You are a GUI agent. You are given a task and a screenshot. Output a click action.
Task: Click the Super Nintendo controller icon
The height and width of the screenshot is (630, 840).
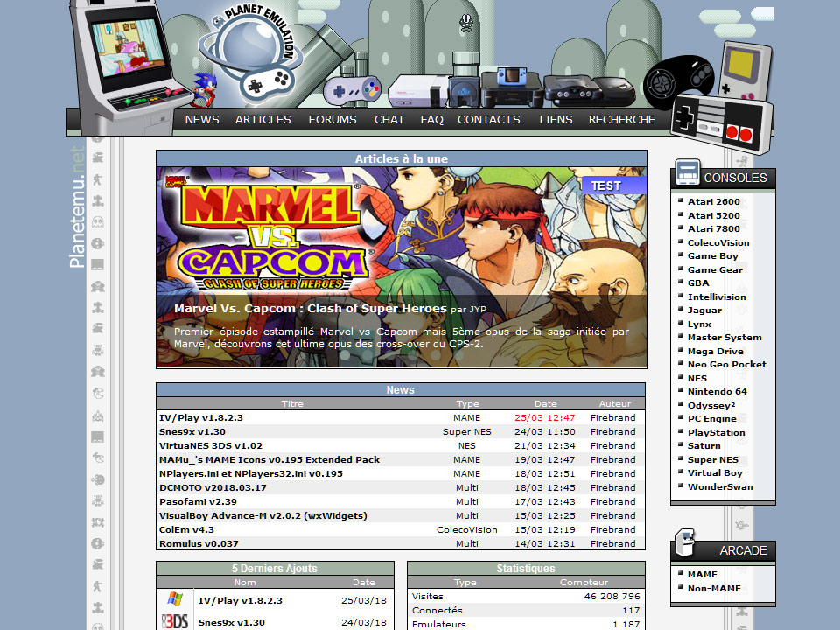[352, 89]
